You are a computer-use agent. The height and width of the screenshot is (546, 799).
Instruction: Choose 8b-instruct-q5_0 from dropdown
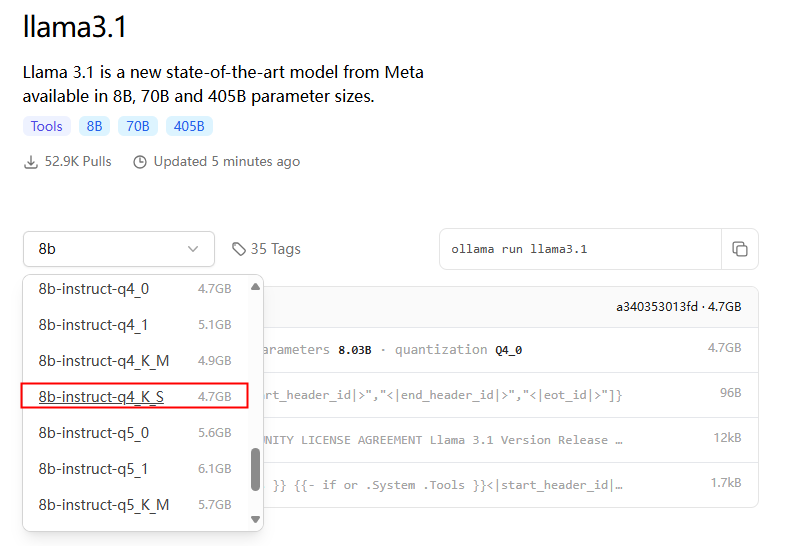point(135,432)
